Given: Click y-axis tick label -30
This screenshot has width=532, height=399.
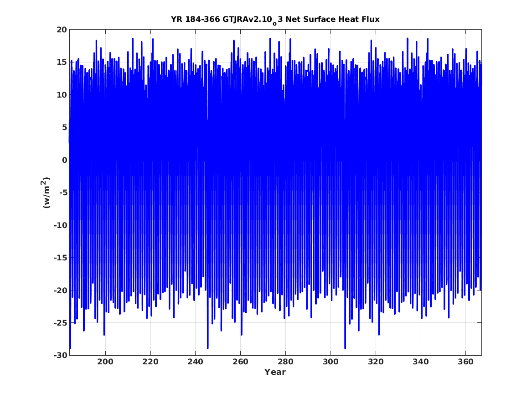Looking at the screenshot, I should pos(60,355).
